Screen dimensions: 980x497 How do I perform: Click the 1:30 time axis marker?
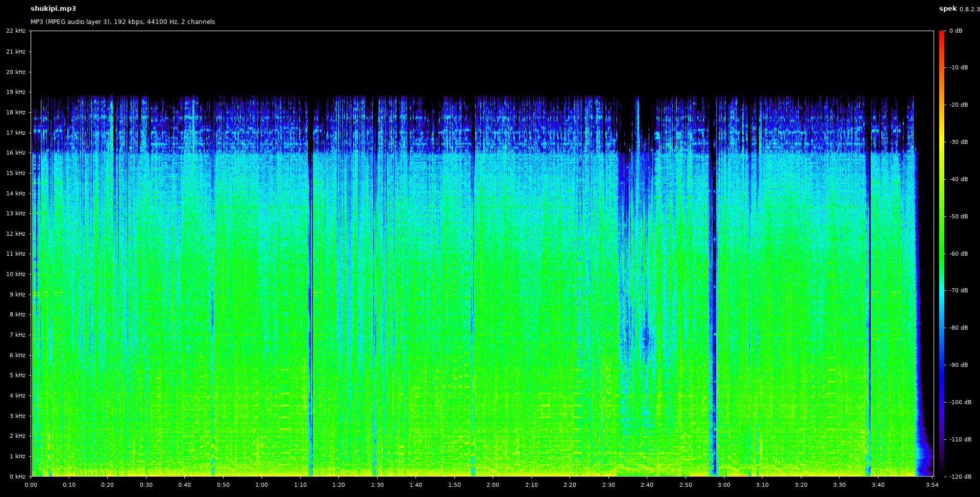pyautogui.click(x=377, y=485)
